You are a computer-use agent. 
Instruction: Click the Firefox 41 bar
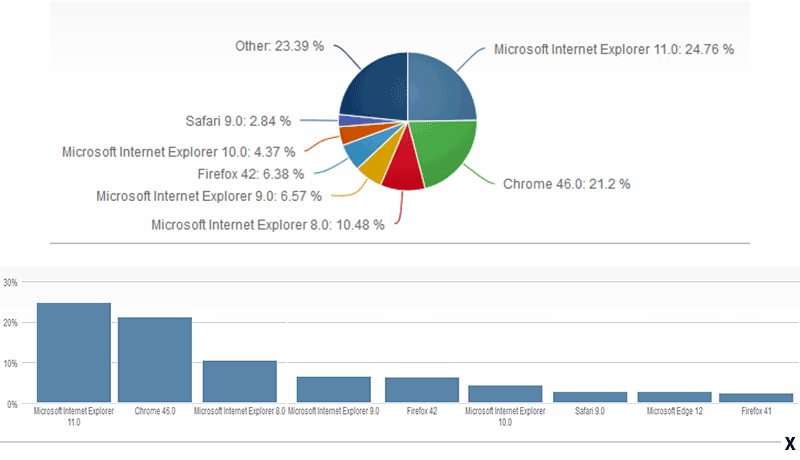pyautogui.click(x=756, y=398)
